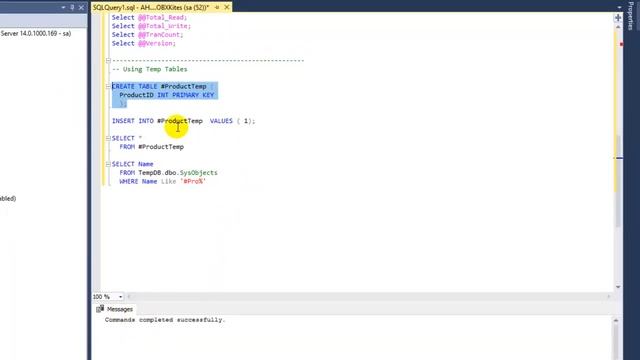This screenshot has width=640, height=360.
Task: Click the 'Select @@TranCount;' line
Action: (x=147, y=35)
